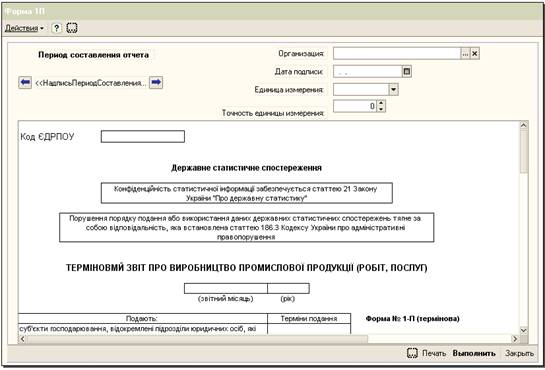Click the Выполнить button
Image resolution: width=545 pixels, height=370 pixels.
coord(474,353)
